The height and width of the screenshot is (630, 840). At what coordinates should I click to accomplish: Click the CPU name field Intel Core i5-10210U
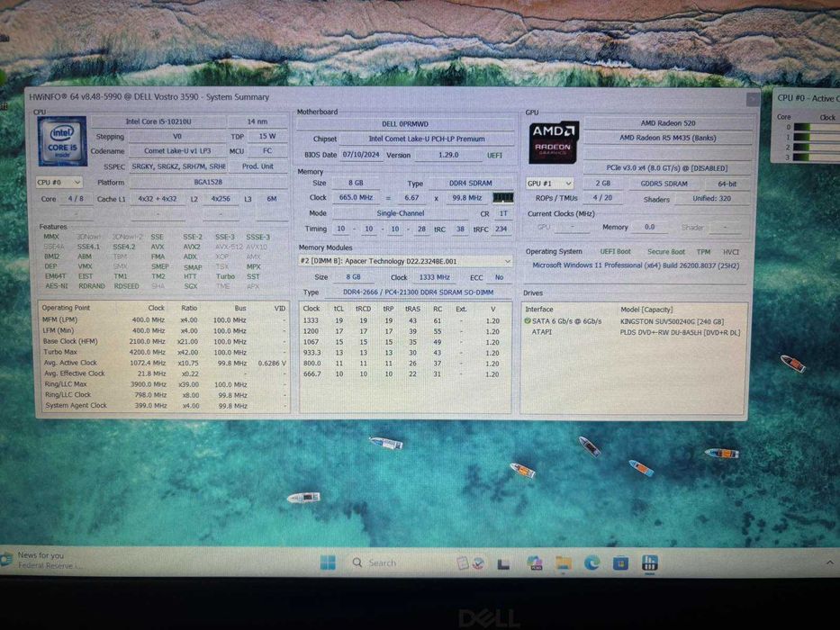(x=158, y=121)
